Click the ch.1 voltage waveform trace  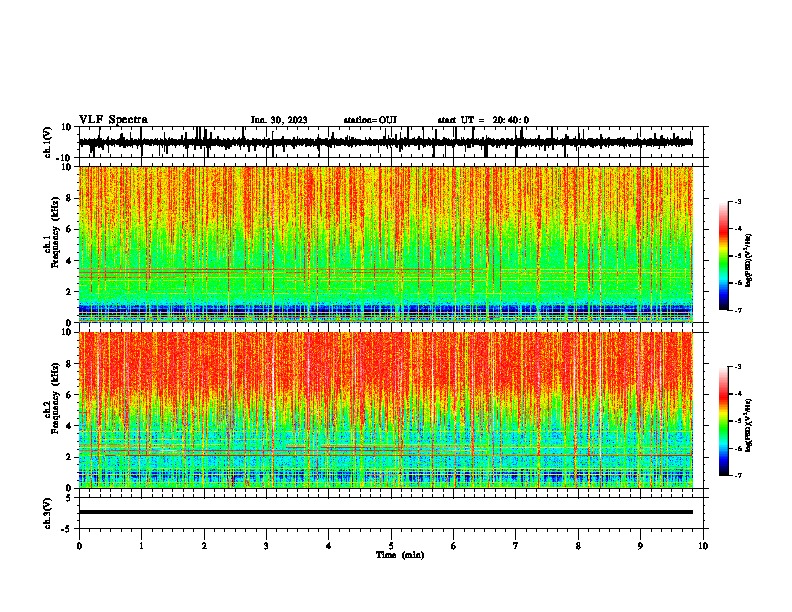[x=385, y=142]
